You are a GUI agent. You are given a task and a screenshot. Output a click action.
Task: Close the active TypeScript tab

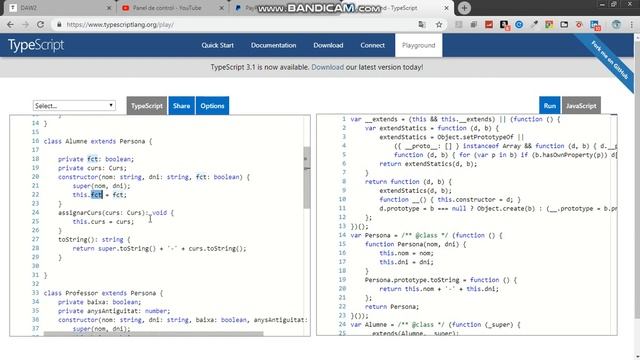tap(447, 8)
